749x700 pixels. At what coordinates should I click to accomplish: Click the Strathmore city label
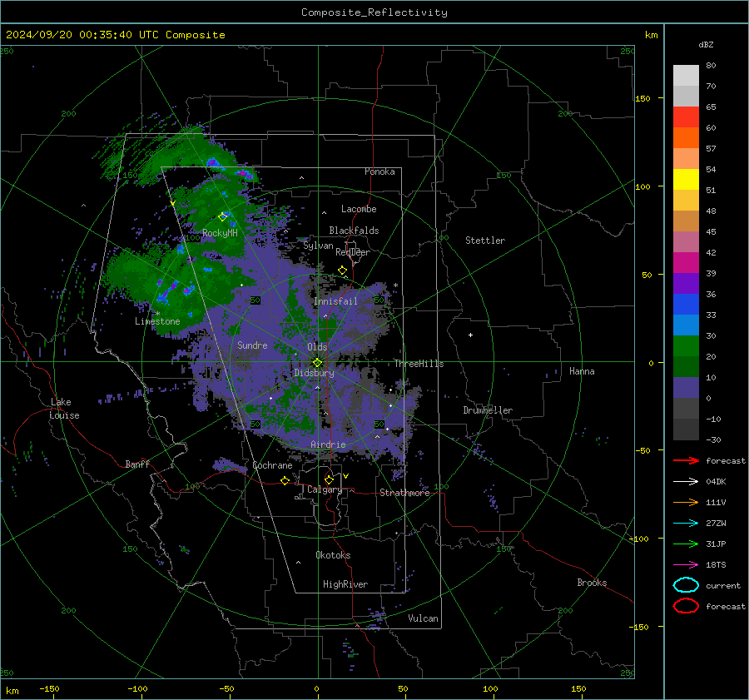404,493
